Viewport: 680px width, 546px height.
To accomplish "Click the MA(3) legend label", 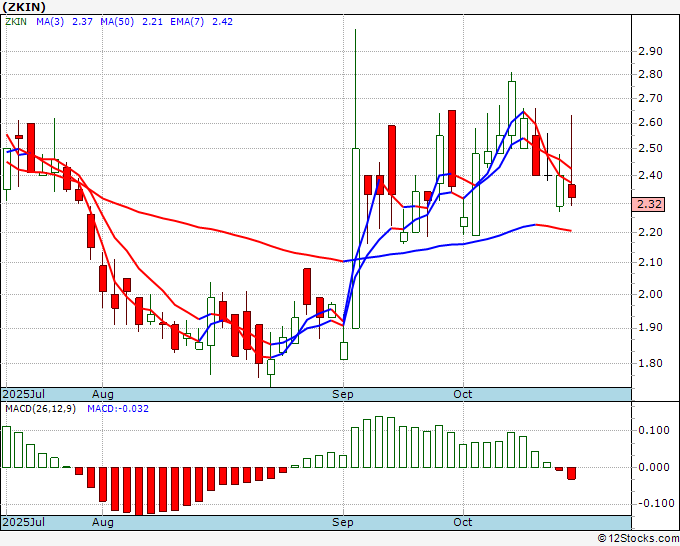I will click(50, 22).
